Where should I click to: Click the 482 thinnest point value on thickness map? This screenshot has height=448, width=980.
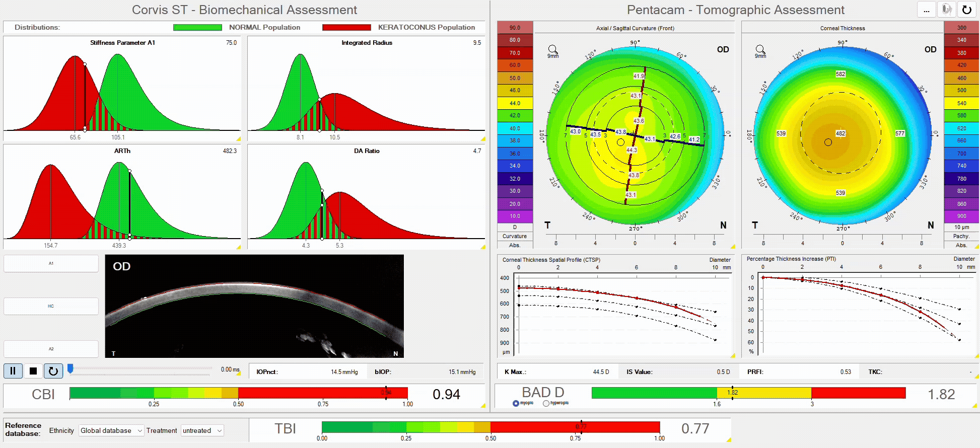841,133
